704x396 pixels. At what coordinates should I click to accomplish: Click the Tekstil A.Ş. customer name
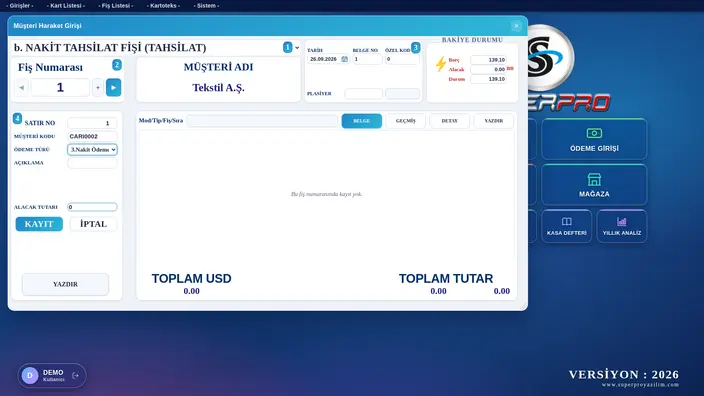(x=218, y=88)
